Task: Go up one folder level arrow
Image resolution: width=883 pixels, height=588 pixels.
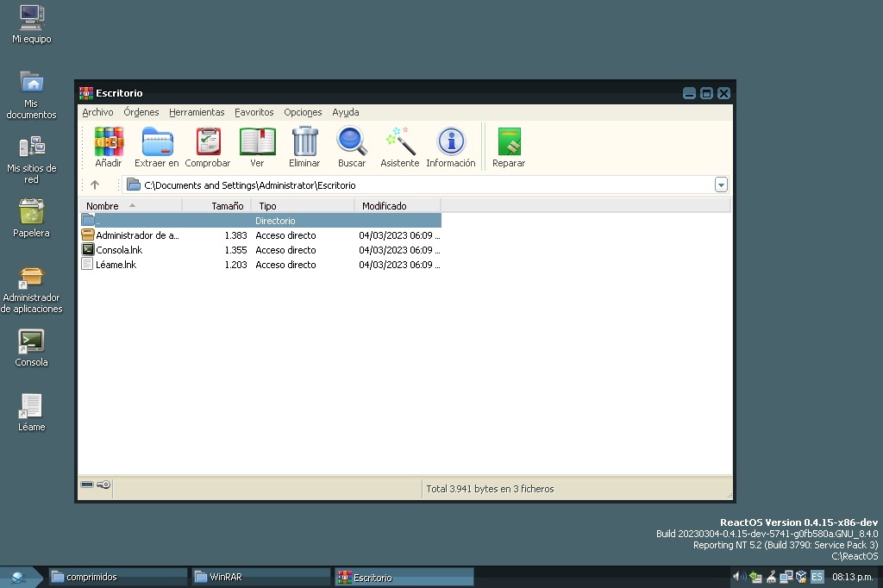Action: pyautogui.click(x=95, y=185)
